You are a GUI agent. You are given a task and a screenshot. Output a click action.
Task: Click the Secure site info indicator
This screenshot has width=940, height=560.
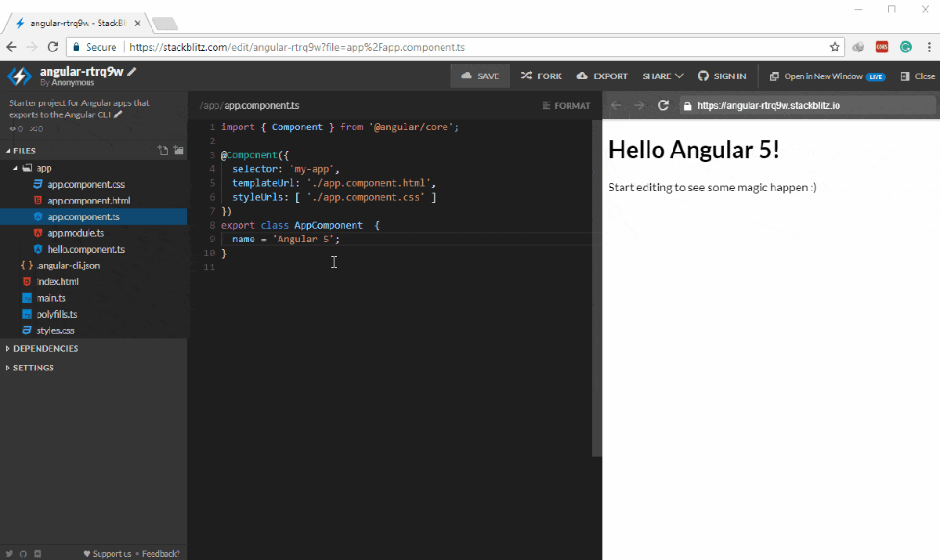(x=94, y=47)
